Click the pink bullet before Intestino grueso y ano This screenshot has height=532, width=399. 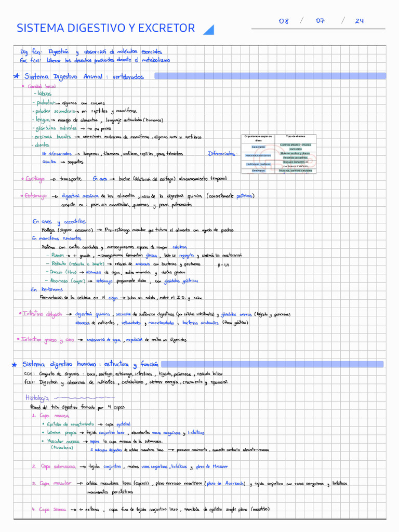tap(18, 340)
